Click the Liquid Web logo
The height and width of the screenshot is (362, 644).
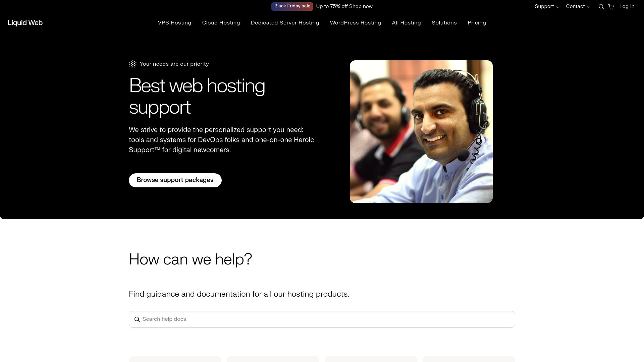tap(25, 22)
